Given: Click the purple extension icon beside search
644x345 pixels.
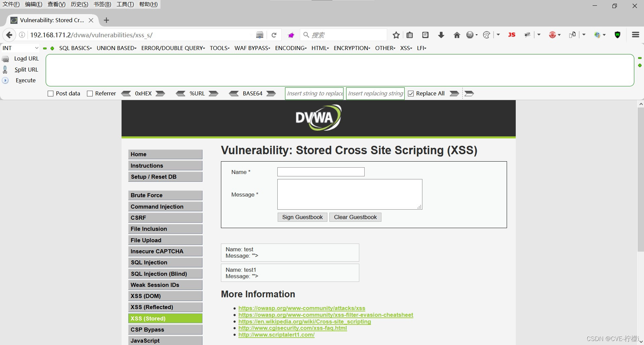Looking at the screenshot, I should click(x=291, y=35).
